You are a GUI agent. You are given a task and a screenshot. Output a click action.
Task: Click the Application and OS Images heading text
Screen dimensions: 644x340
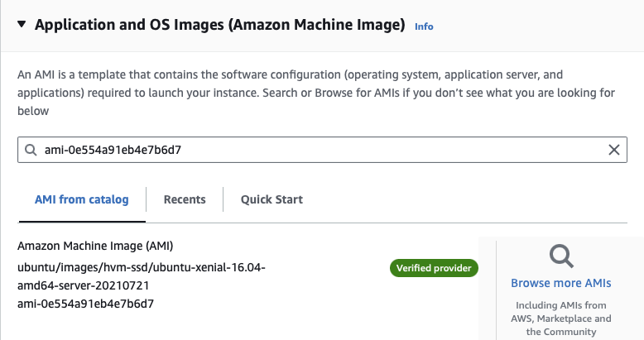tap(219, 25)
